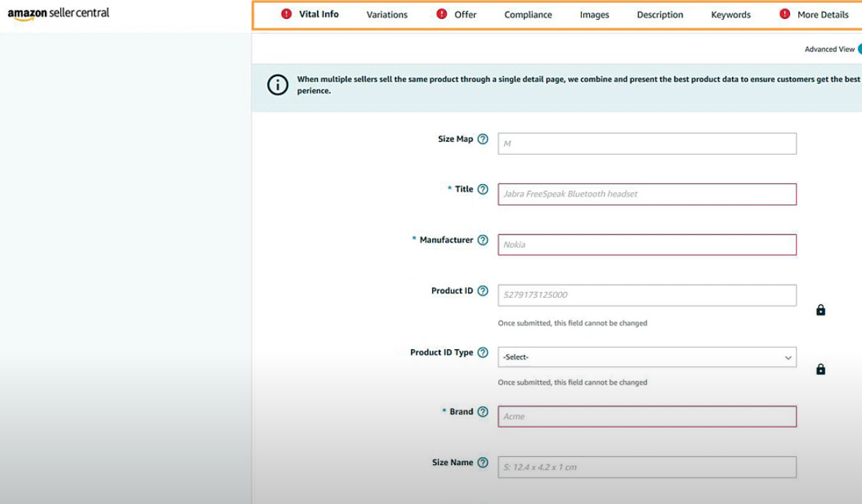Screen dimensions: 862x504
Task: Open the Product ID Type dropdown
Action: [x=646, y=357]
